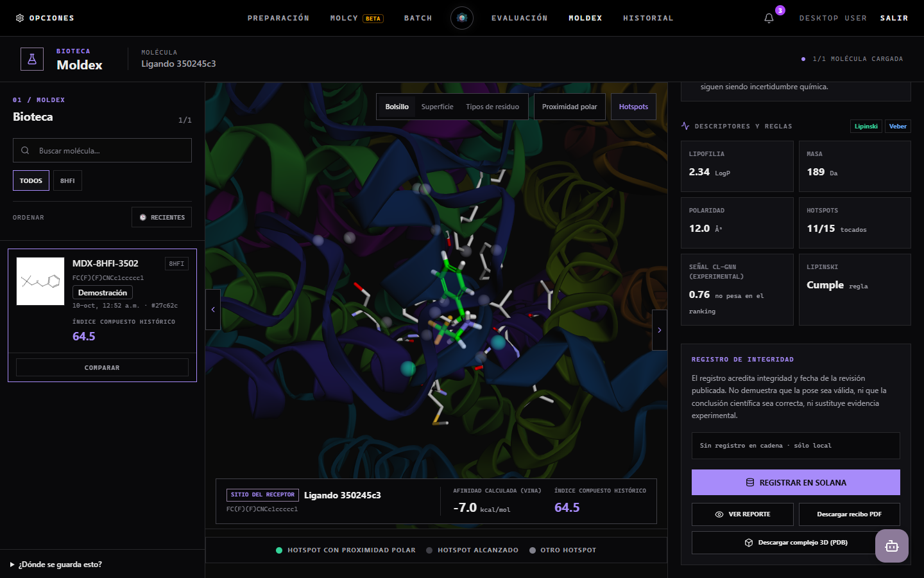Click the Demostración tag on molecule card
Viewport: 924px width, 578px height.
coord(103,292)
